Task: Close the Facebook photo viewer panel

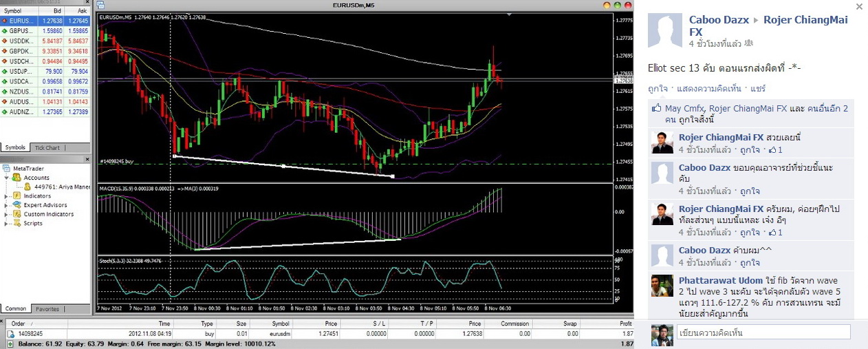Action: point(859,6)
